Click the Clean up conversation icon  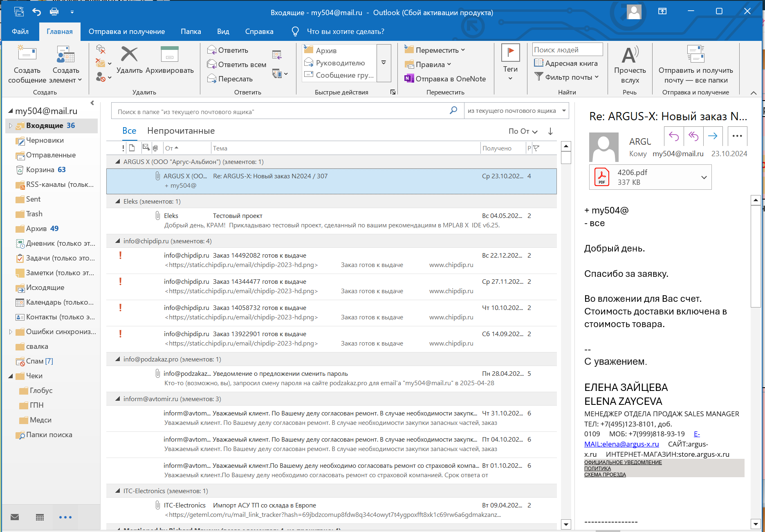coord(101,63)
